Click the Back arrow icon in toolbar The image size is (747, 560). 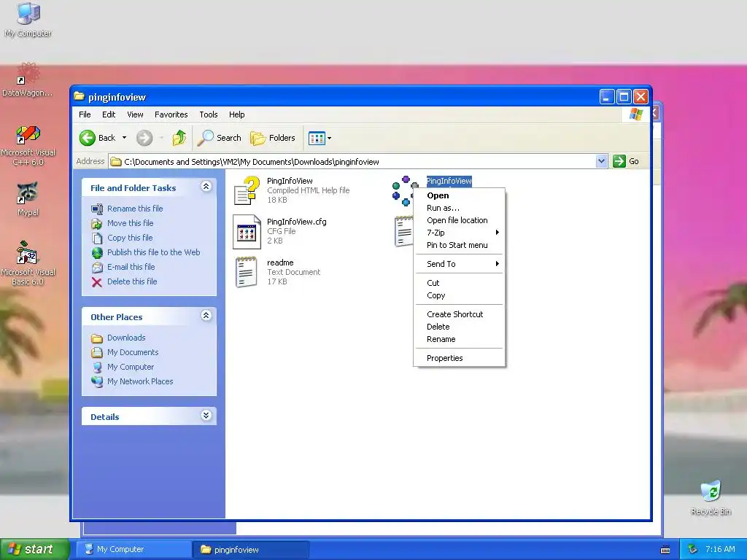[x=88, y=138]
